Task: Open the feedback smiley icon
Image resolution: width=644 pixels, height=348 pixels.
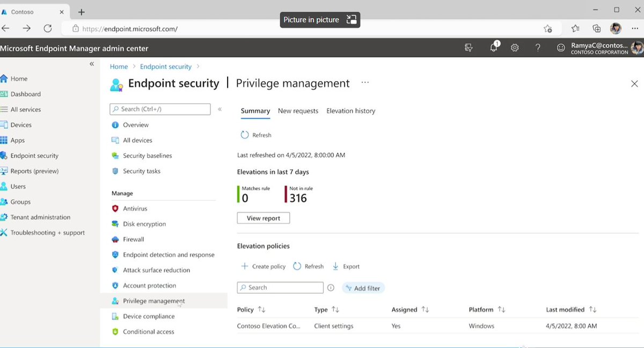Action: tap(561, 48)
